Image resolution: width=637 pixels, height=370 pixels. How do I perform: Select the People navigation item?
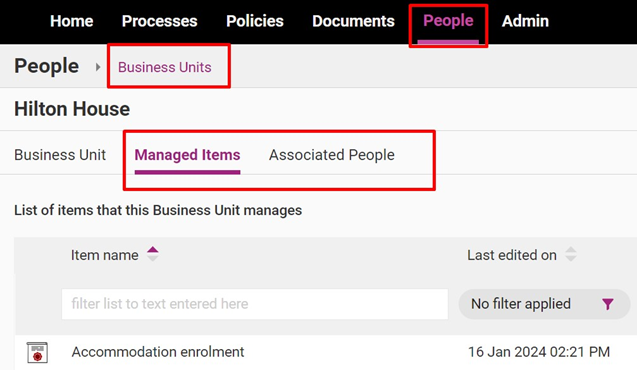pos(448,21)
